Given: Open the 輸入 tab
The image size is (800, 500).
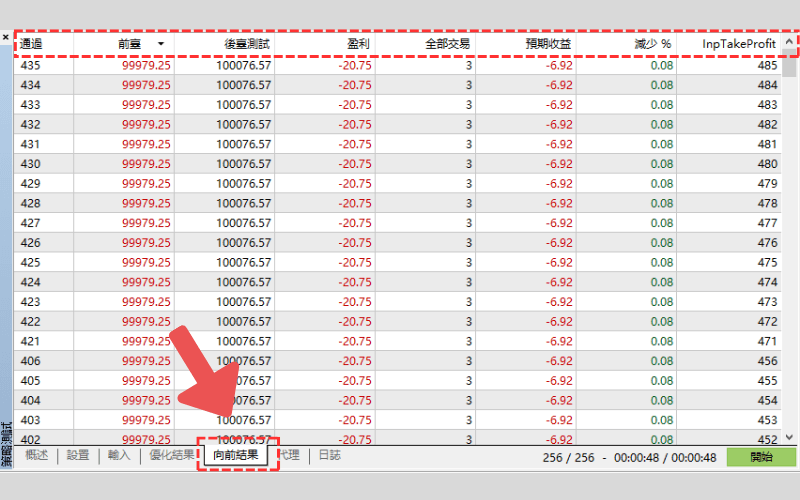Looking at the screenshot, I should click(x=119, y=455).
